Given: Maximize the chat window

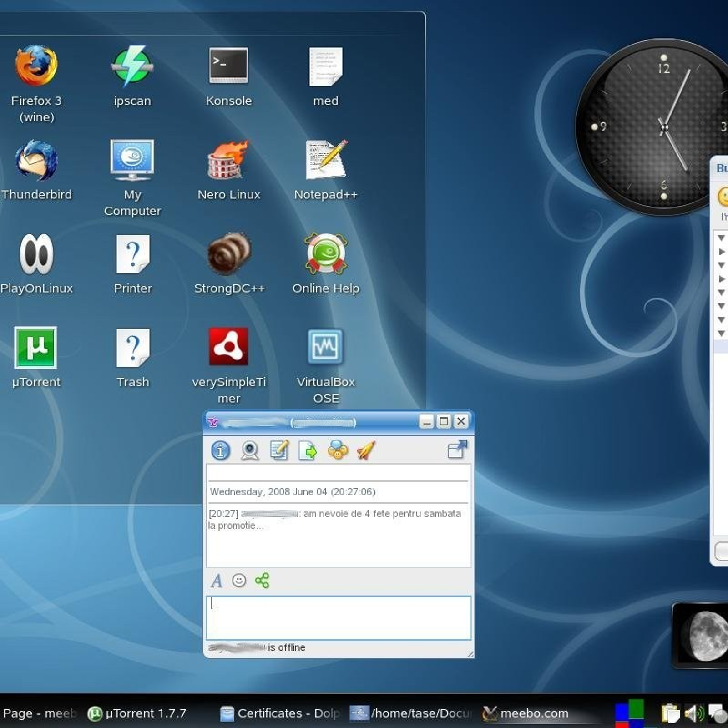Looking at the screenshot, I should coord(444,422).
